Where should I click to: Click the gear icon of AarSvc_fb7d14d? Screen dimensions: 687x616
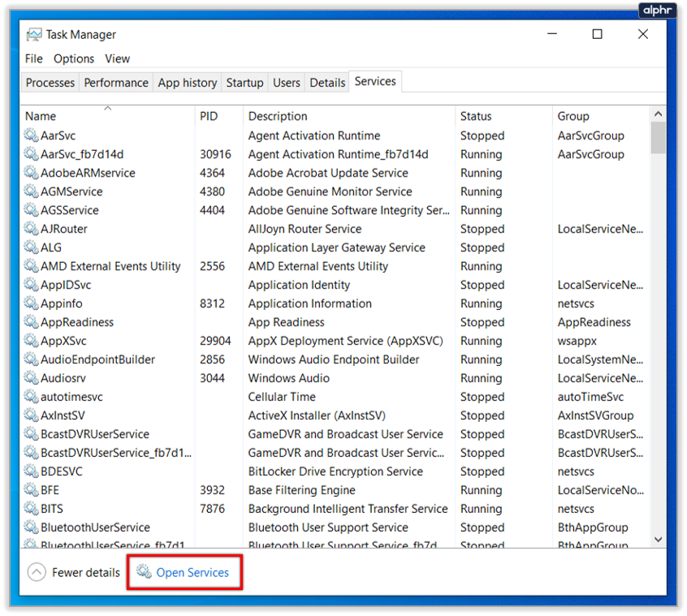[x=31, y=154]
